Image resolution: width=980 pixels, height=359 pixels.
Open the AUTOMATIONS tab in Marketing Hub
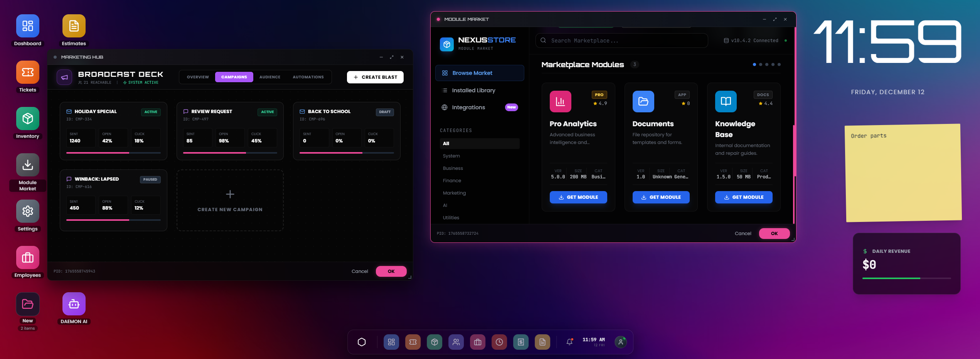(x=308, y=77)
